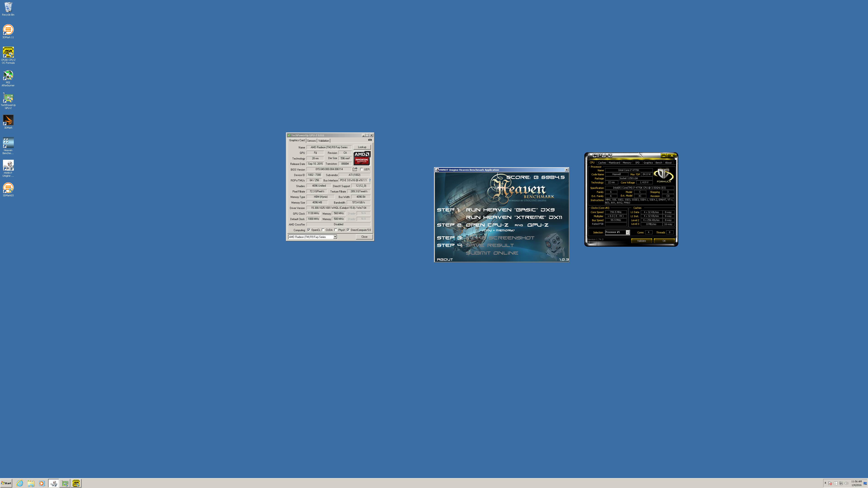Image resolution: width=868 pixels, height=488 pixels.
Task: Switch to CPU-Z OC Formula taskbar button
Action: [76, 483]
